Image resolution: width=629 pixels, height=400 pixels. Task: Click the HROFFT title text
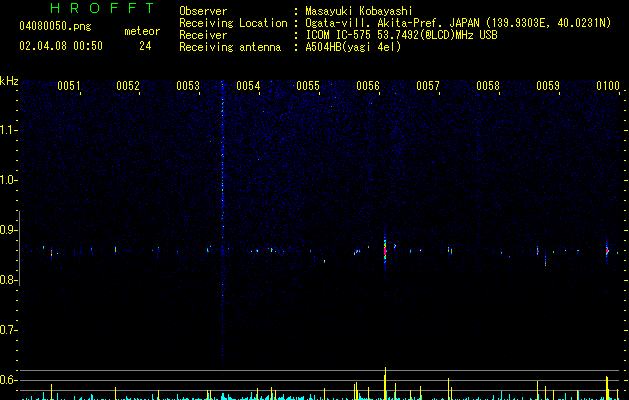103,8
